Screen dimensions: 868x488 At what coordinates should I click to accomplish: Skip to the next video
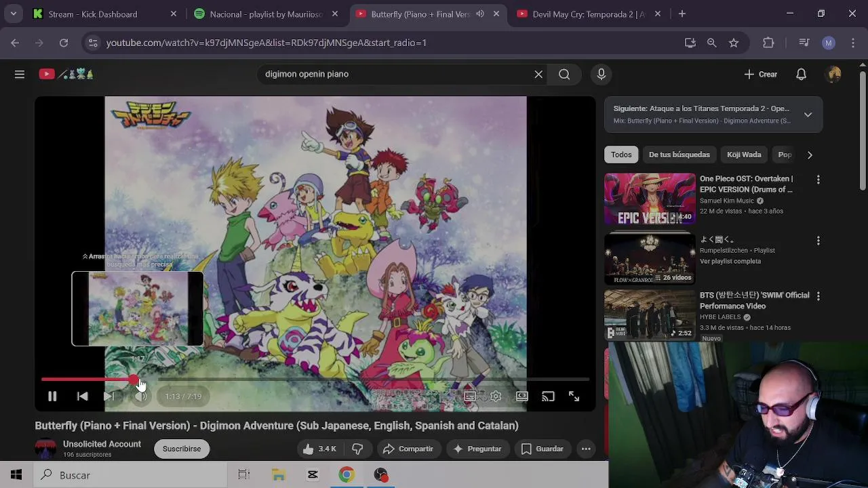pos(109,396)
